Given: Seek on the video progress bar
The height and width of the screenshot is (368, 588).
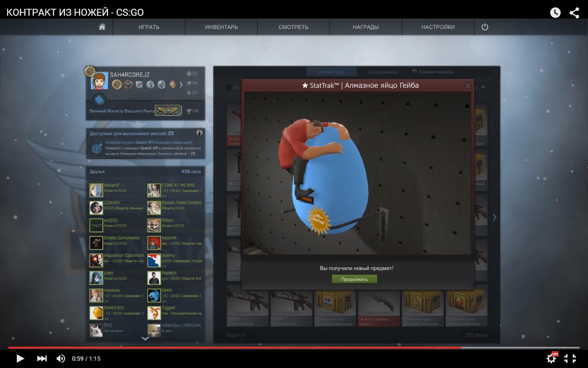Looking at the screenshot, I should point(294,348).
